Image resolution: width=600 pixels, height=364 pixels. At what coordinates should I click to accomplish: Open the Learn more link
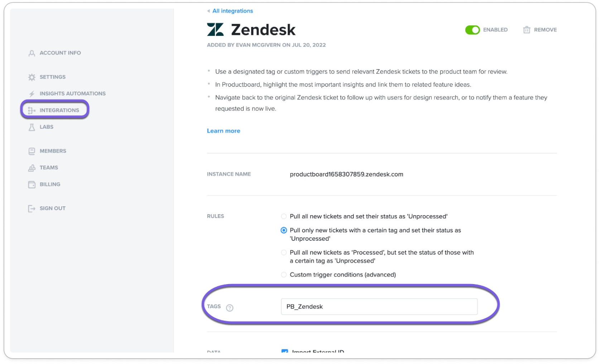[x=224, y=131]
